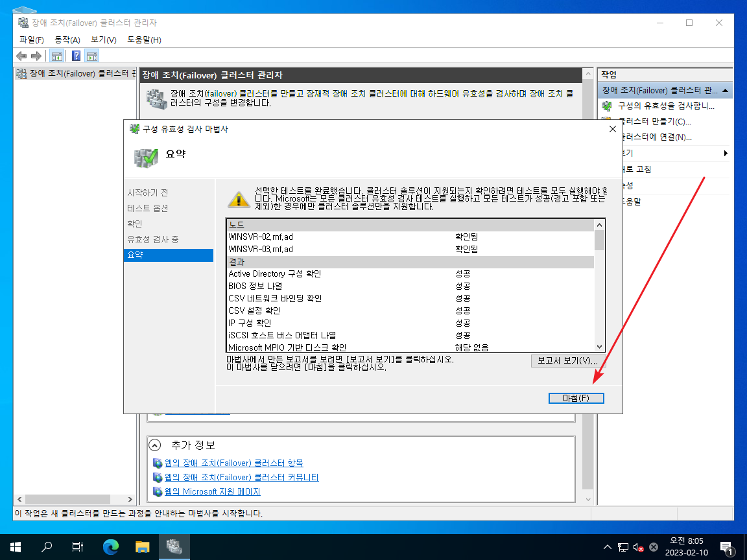Click the 결과 group header in the list

410,262
